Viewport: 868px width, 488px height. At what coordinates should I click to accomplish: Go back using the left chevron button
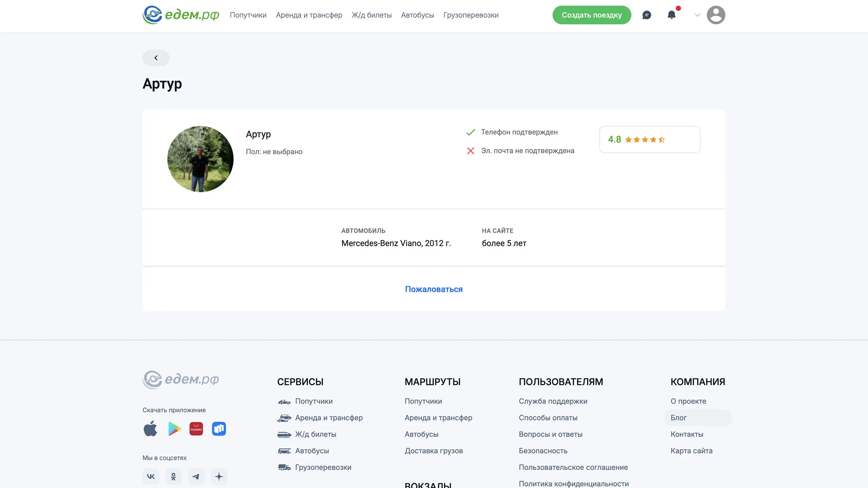point(156,58)
